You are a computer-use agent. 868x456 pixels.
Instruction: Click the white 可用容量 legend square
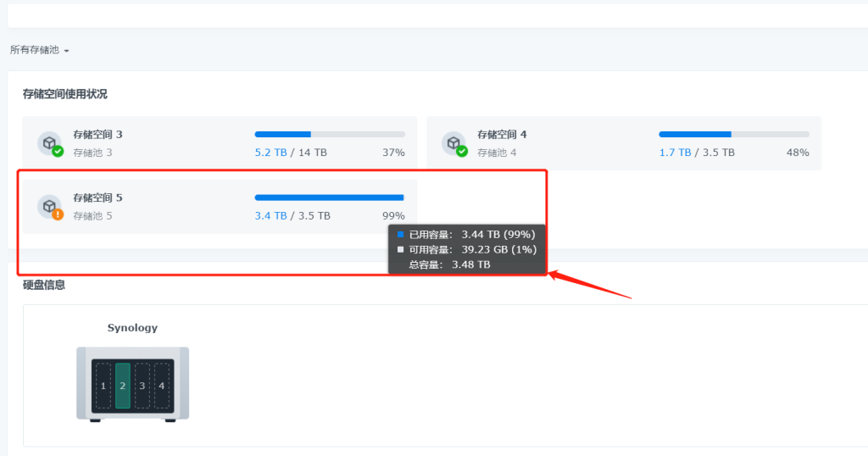pyautogui.click(x=400, y=249)
